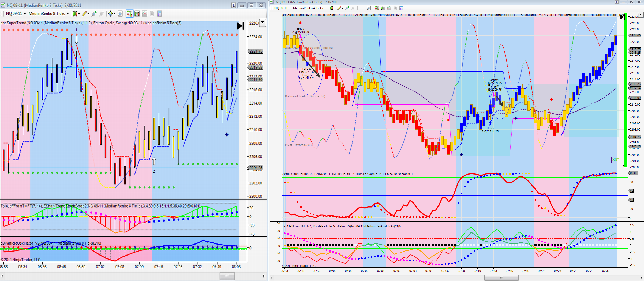The width and height of the screenshot is (644, 281).
Task: Expand chart style dropdown arrow in 4 Ticks chart
Action: 335,8
